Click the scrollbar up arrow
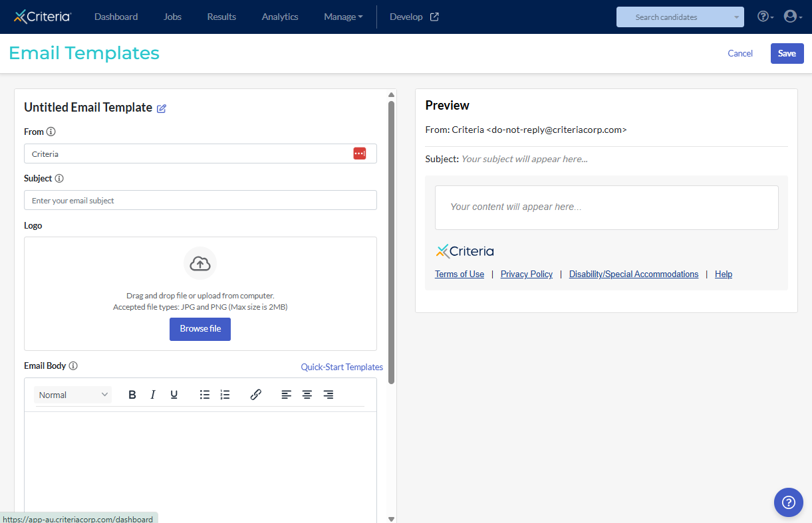 click(392, 95)
